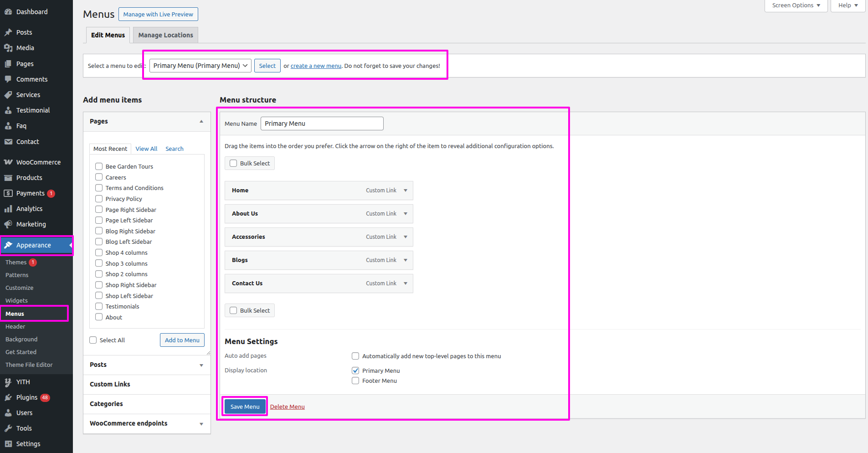
Task: Tick the Select All pages checkbox
Action: point(93,340)
